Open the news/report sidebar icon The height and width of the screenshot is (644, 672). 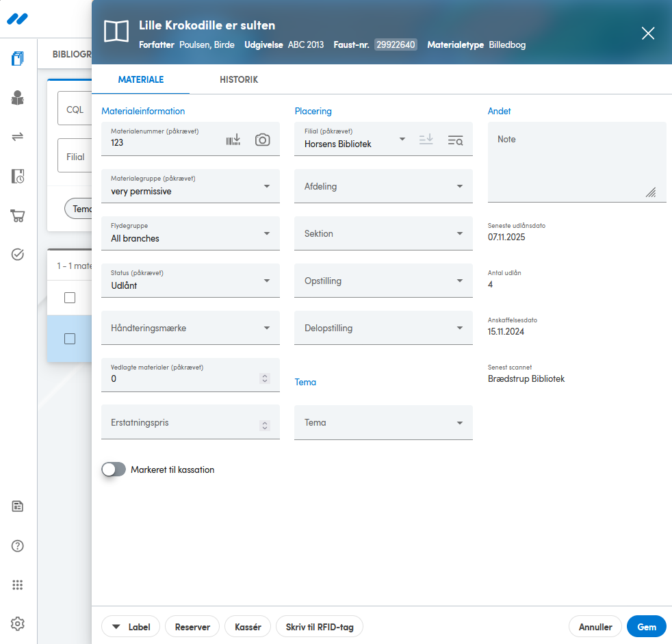(18, 506)
